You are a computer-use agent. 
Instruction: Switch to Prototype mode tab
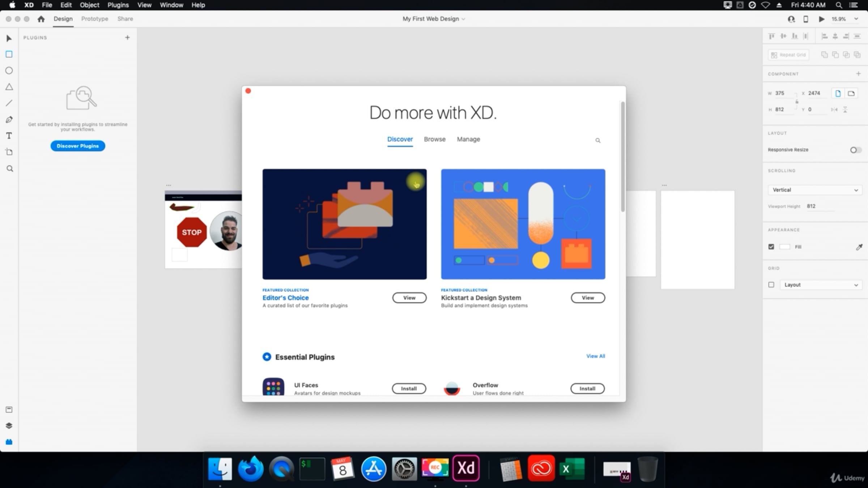point(95,19)
